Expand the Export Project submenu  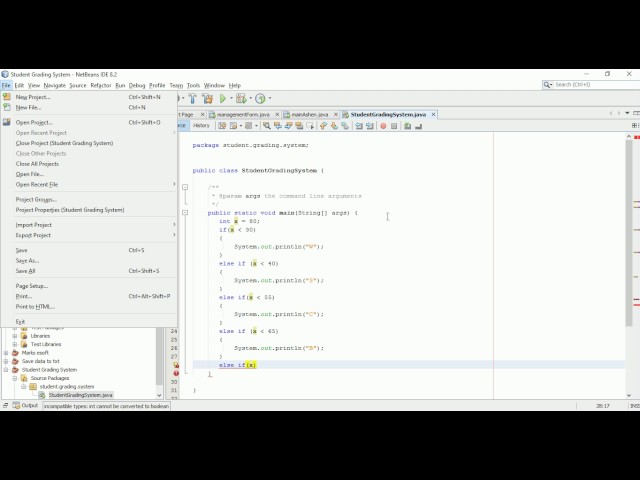tap(174, 235)
